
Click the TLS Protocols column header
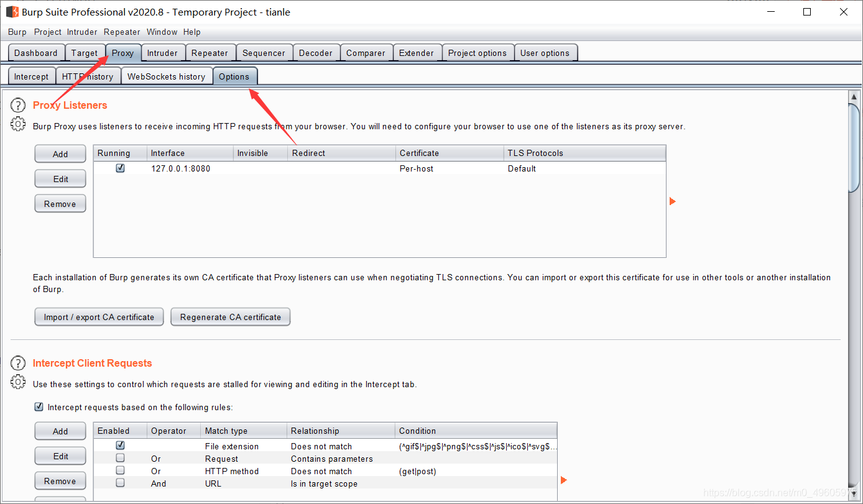584,153
